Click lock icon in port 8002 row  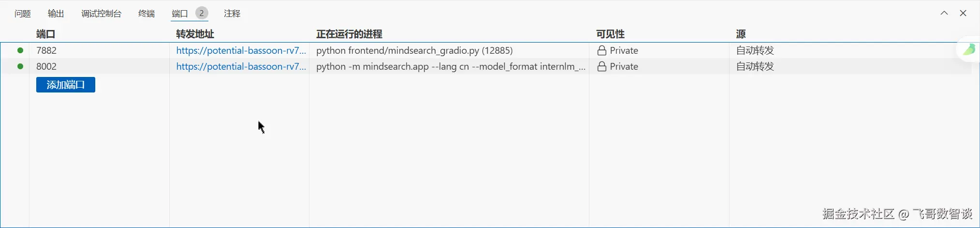pyautogui.click(x=601, y=66)
